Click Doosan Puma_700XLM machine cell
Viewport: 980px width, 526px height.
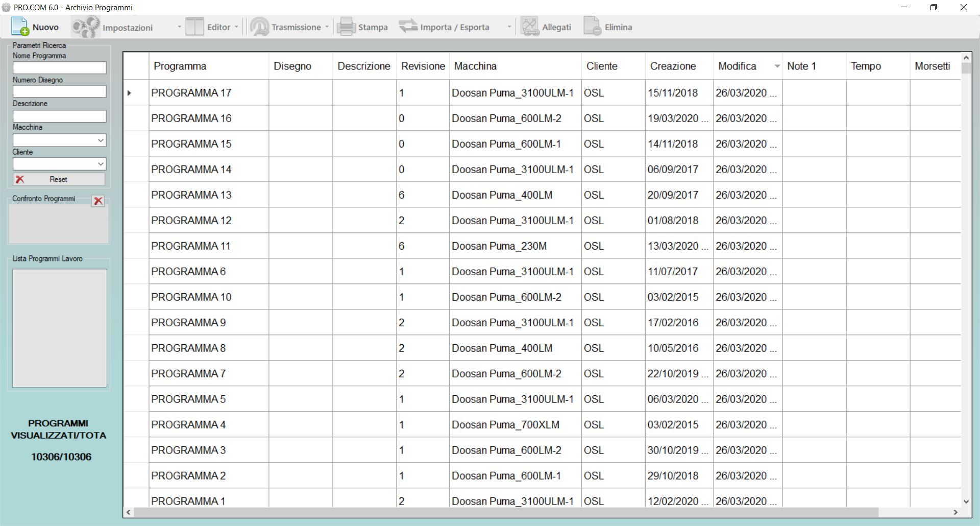coord(516,424)
